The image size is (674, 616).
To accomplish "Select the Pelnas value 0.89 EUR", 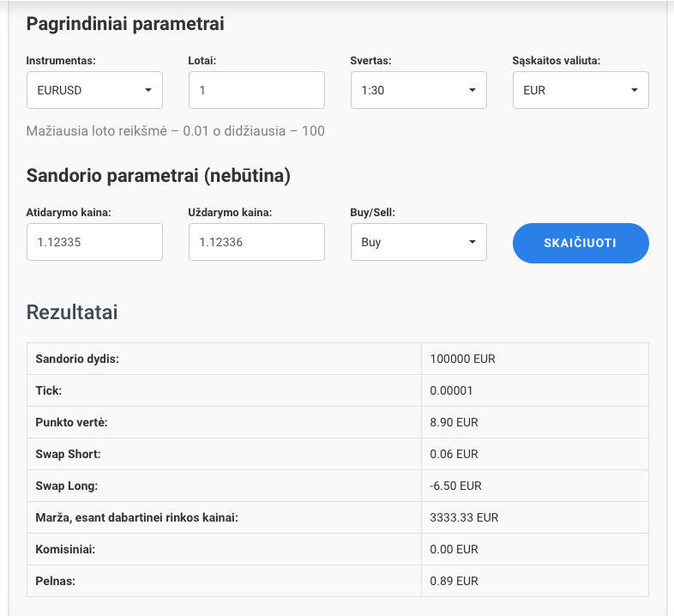I will pyautogui.click(x=454, y=581).
